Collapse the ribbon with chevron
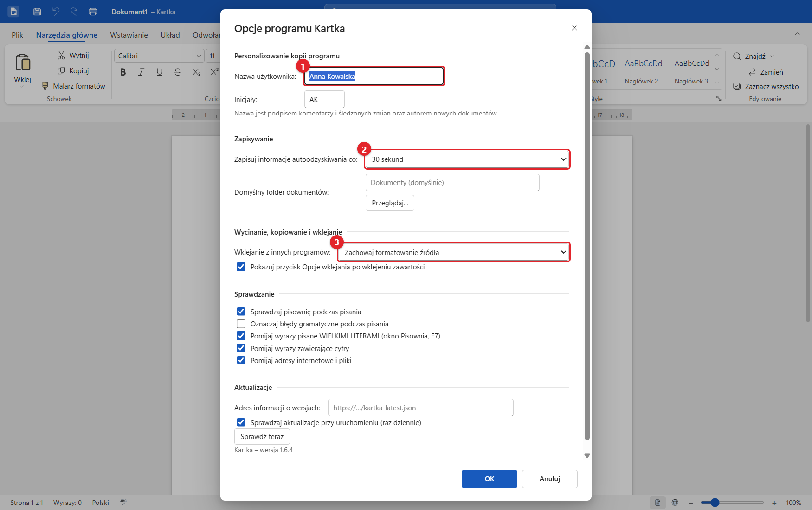This screenshot has height=510, width=812. tap(797, 34)
